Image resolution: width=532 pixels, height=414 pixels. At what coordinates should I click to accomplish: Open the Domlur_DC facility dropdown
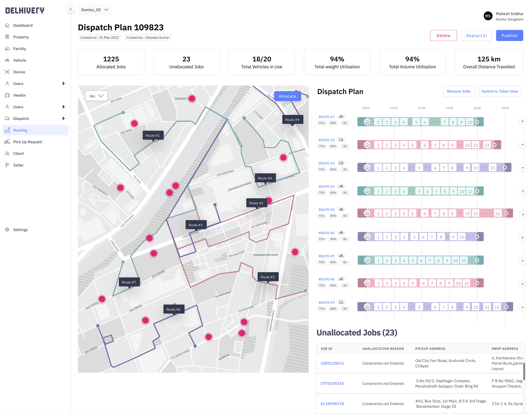[95, 10]
